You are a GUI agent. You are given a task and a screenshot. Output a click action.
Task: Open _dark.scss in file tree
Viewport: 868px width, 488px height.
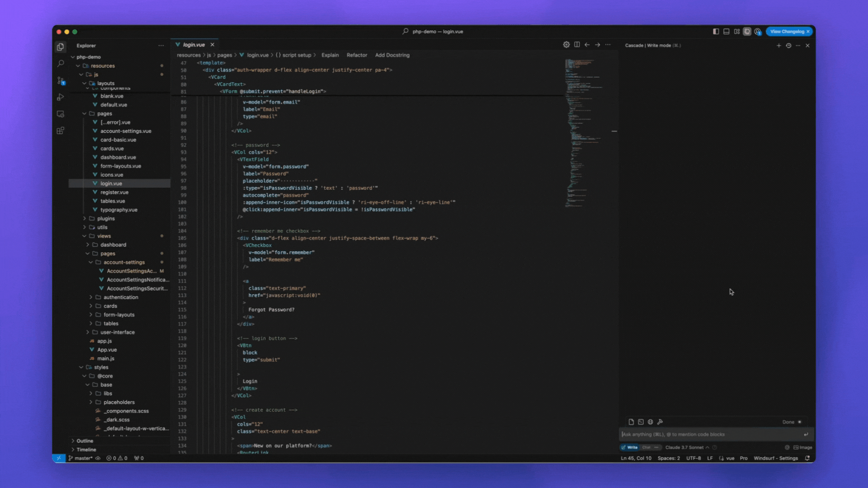click(118, 420)
